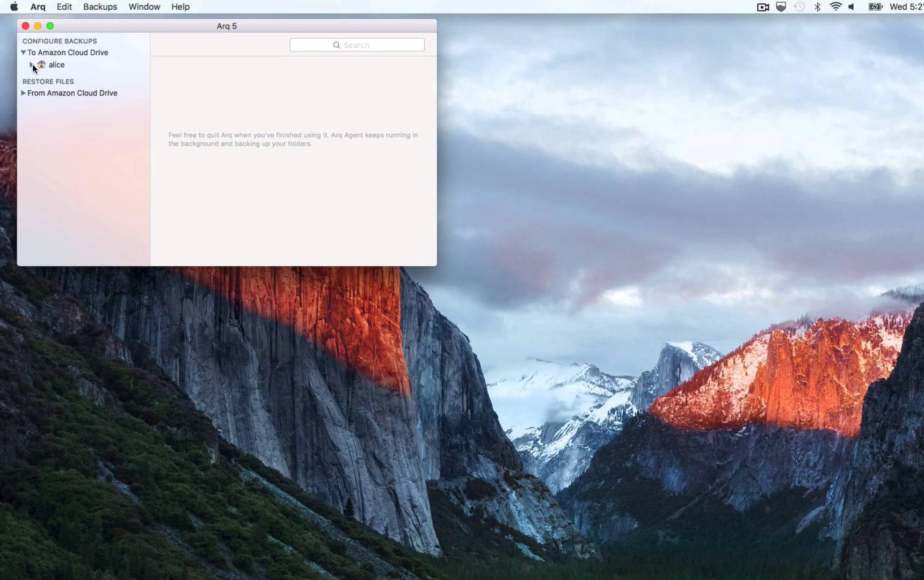This screenshot has width=924, height=580.
Task: Select the alice backup folder
Action: coord(56,64)
